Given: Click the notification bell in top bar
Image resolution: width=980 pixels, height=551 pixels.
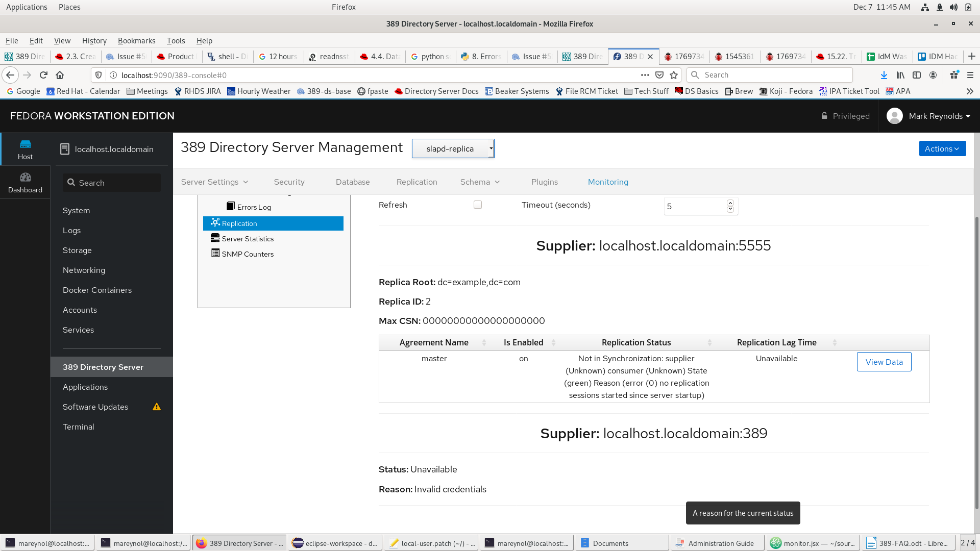Looking at the screenshot, I should (940, 7).
